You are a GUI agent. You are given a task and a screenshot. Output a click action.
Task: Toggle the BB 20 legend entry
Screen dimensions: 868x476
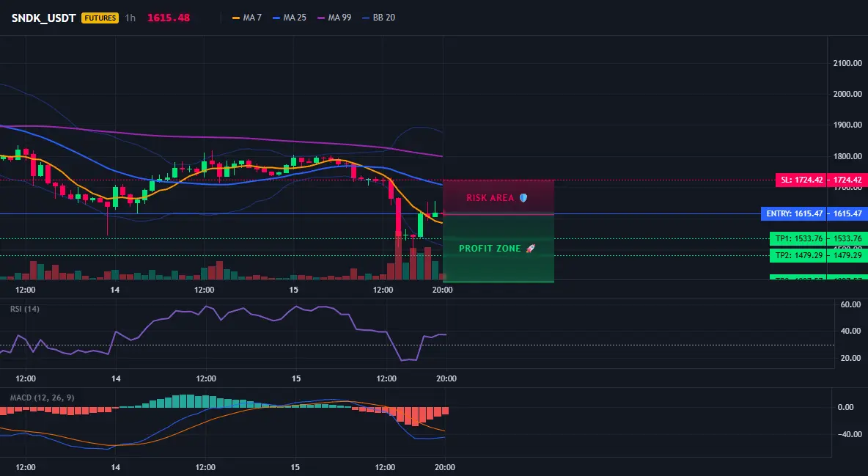tap(378, 18)
